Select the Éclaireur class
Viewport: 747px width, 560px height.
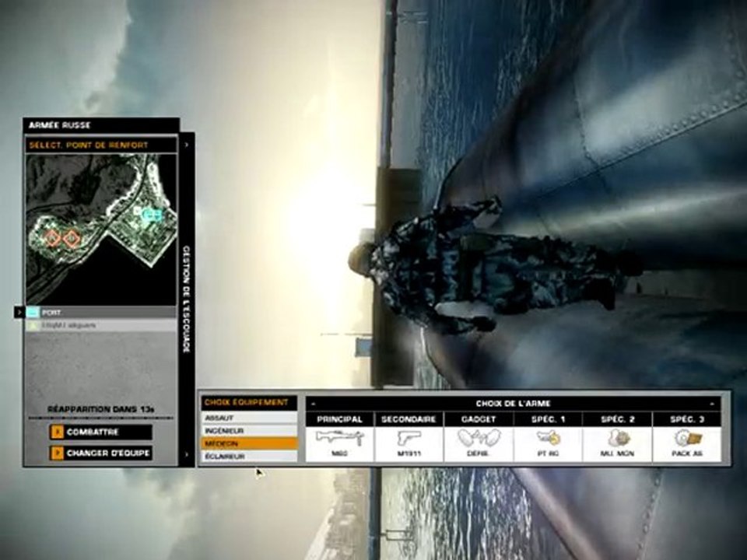(249, 457)
